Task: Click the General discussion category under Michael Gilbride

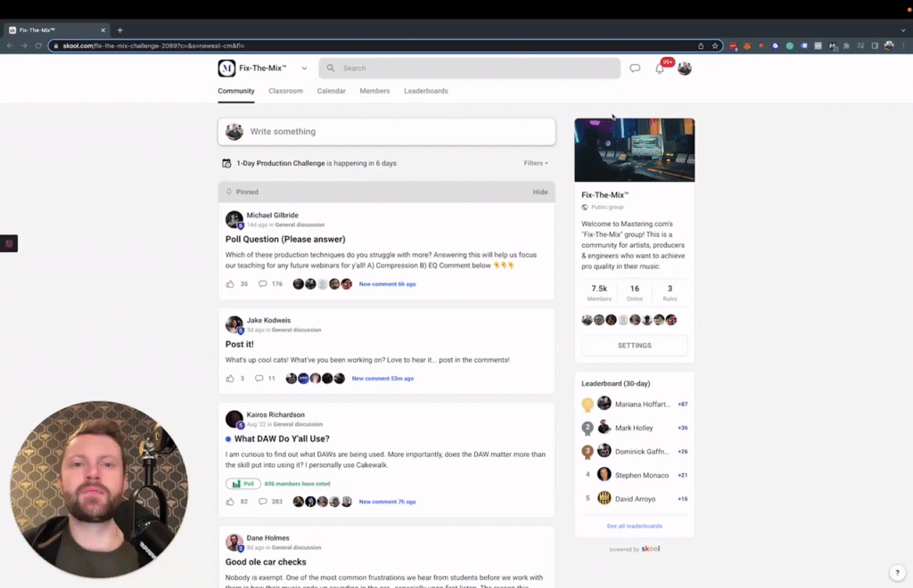Action: click(300, 225)
